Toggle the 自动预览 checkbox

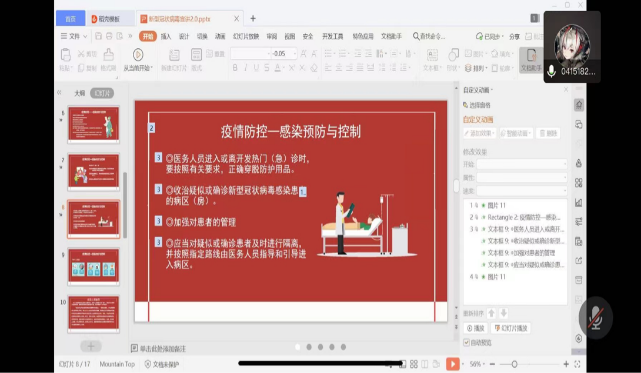pyautogui.click(x=466, y=343)
